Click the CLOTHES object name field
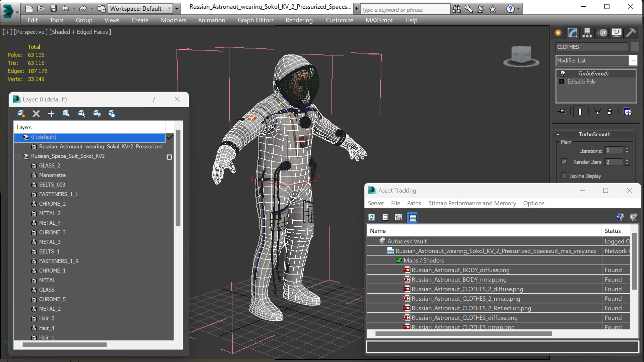 [592, 47]
